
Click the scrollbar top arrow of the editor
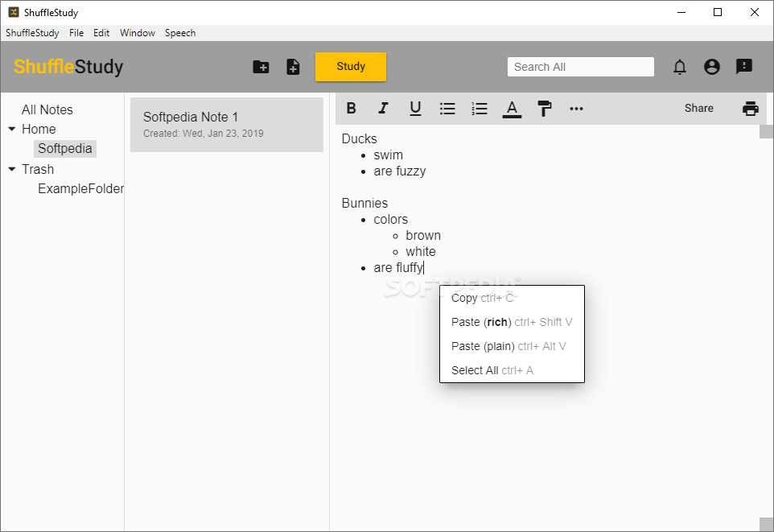[766, 132]
